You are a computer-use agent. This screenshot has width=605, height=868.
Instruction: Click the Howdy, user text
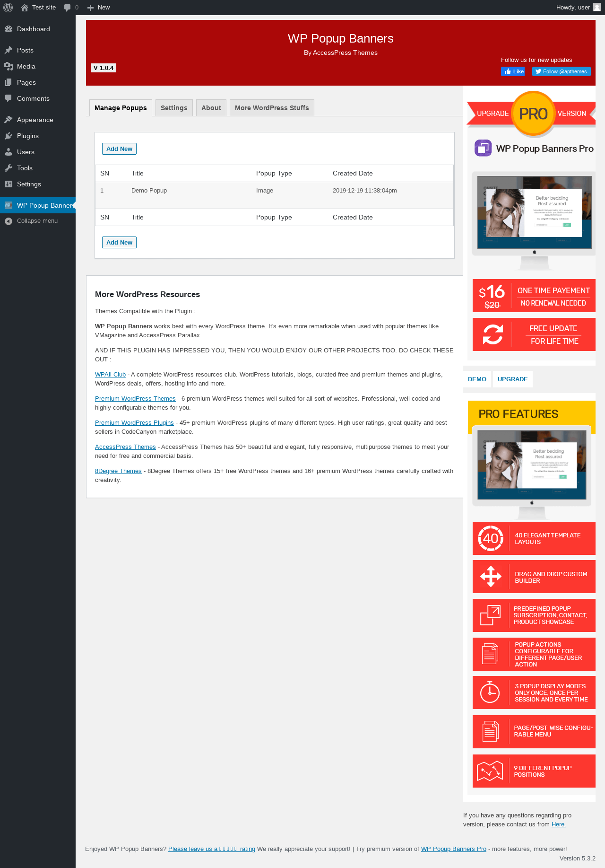coord(573,8)
